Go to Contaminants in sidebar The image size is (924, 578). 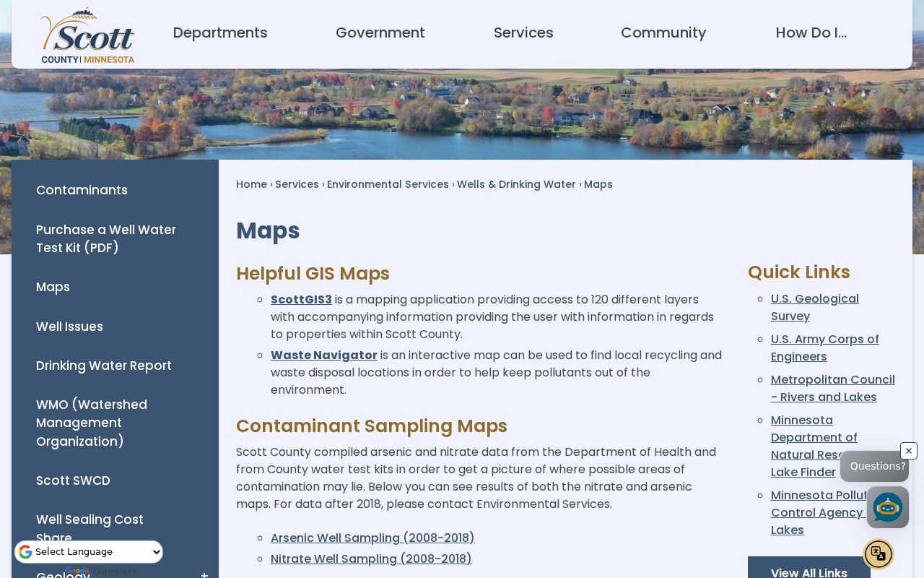pyautogui.click(x=82, y=190)
